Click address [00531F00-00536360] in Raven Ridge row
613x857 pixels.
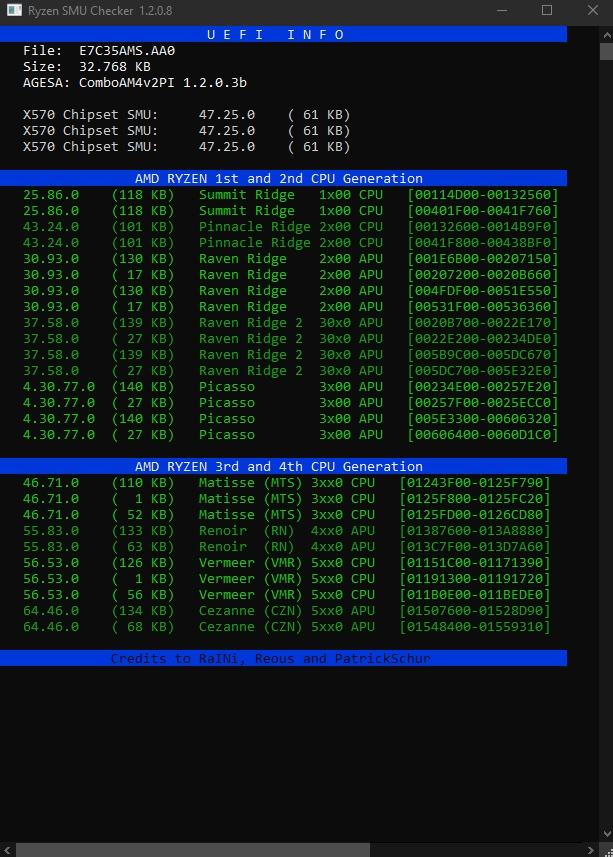click(x=483, y=307)
